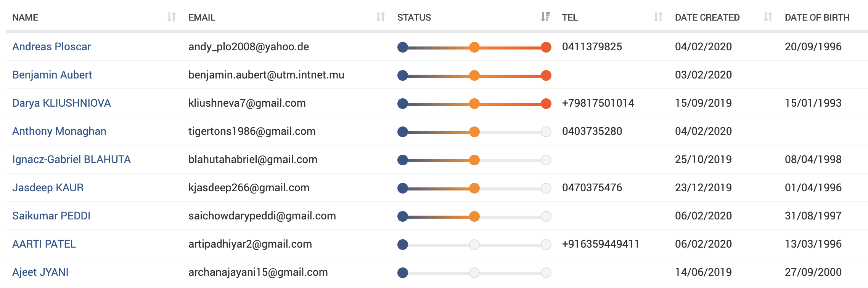
Task: Select the Darya KLIUSHNIOVA name link
Action: 61,103
